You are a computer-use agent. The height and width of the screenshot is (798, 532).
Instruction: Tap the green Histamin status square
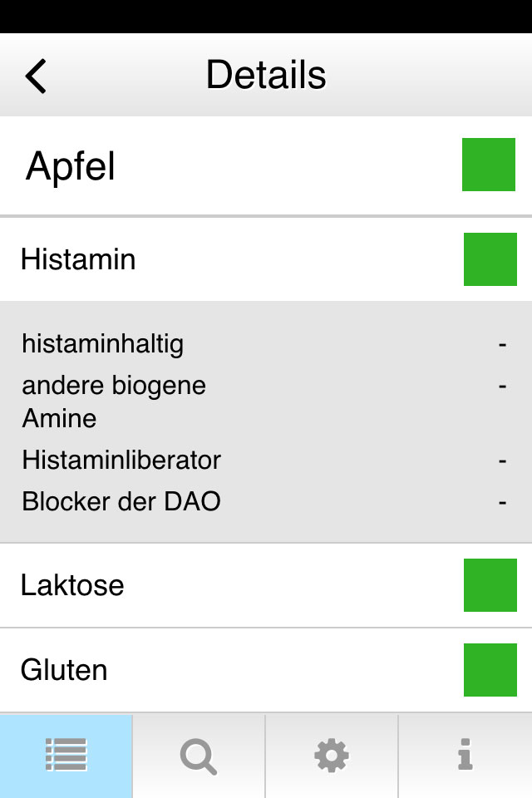tap(490, 259)
